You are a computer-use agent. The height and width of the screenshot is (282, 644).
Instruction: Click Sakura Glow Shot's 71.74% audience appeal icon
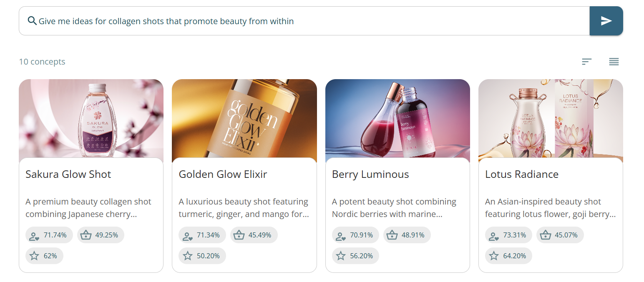pos(35,235)
